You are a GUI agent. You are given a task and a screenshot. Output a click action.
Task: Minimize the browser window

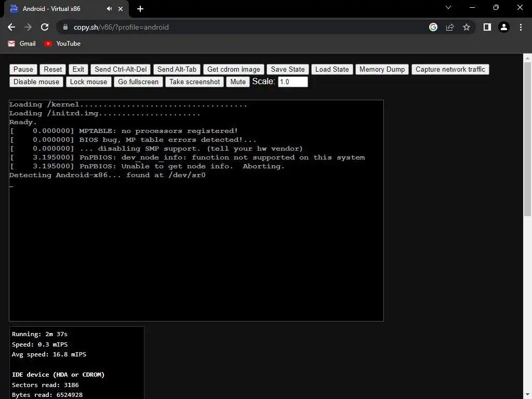pos(472,7)
